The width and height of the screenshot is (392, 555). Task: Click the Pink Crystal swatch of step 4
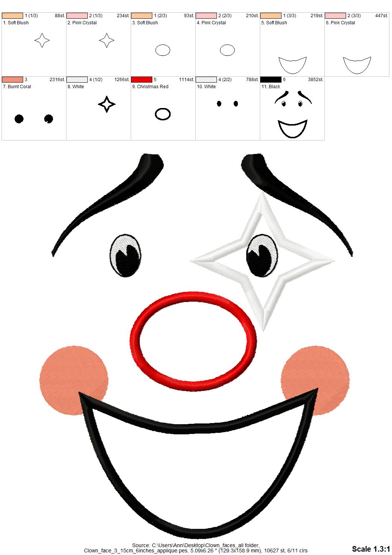coord(206,16)
